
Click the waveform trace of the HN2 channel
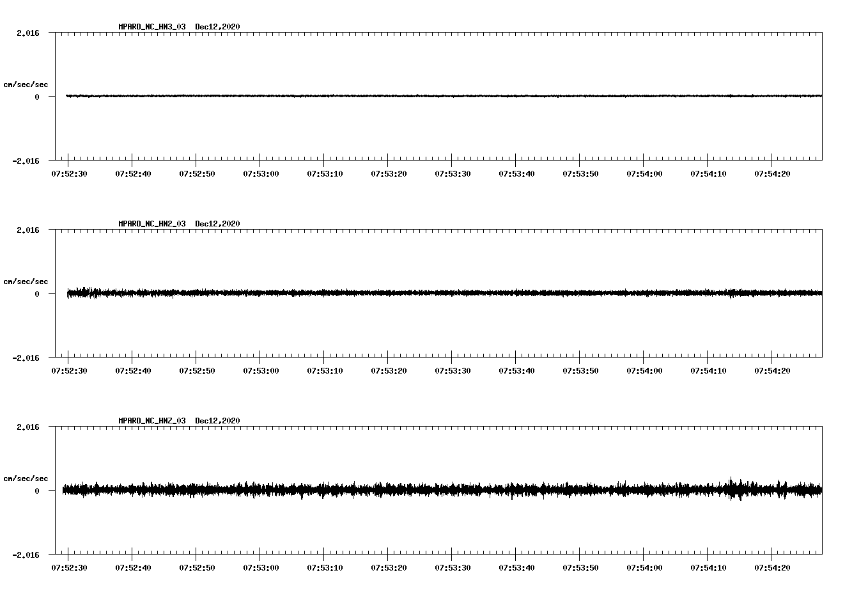coord(384,293)
